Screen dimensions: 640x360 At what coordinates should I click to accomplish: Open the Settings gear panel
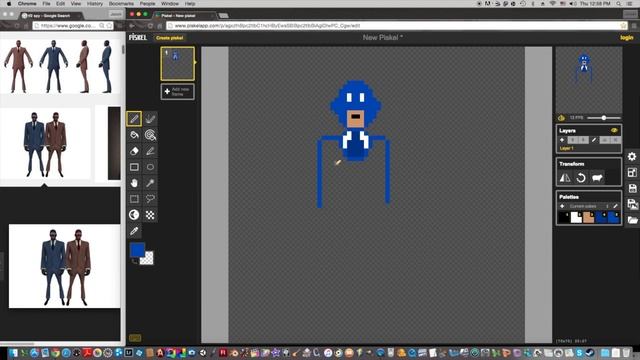(x=632, y=156)
